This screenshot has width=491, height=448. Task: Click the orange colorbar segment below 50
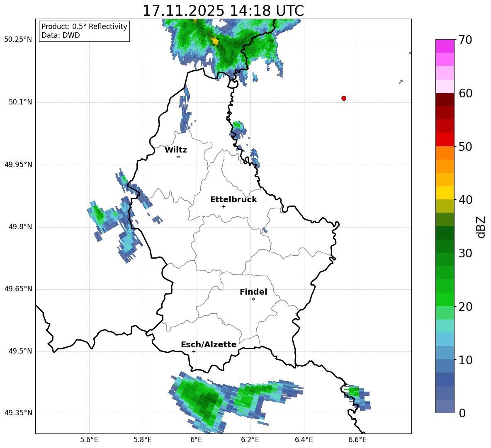pyautogui.click(x=445, y=153)
